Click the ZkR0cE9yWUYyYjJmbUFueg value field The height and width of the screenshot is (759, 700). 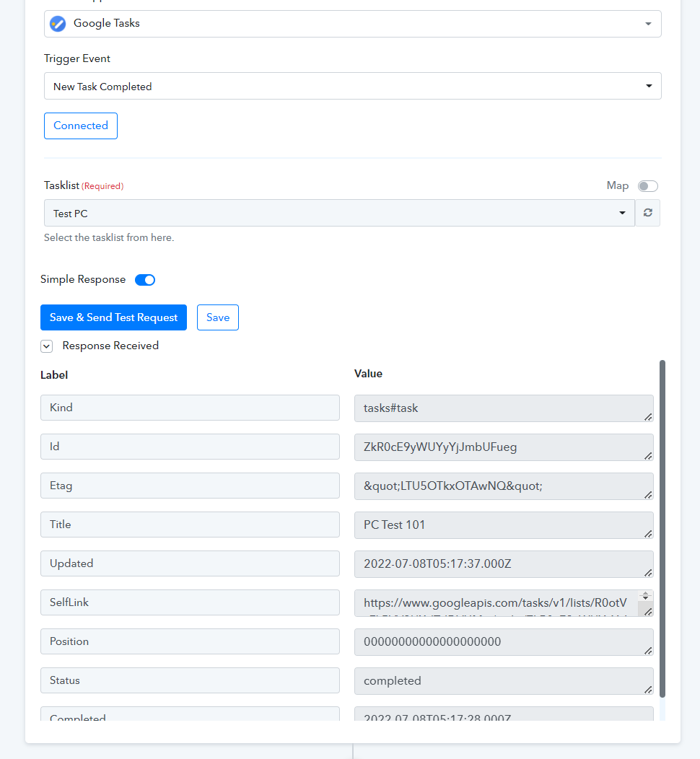coord(504,447)
